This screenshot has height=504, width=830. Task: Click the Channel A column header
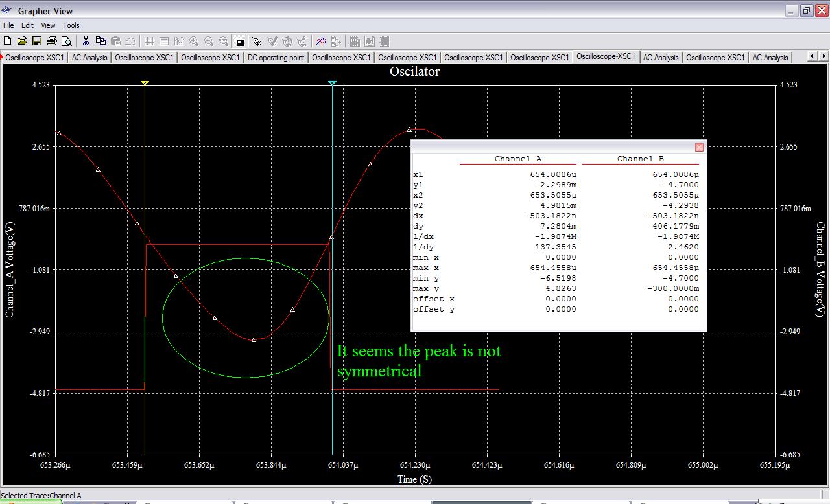coord(517,159)
